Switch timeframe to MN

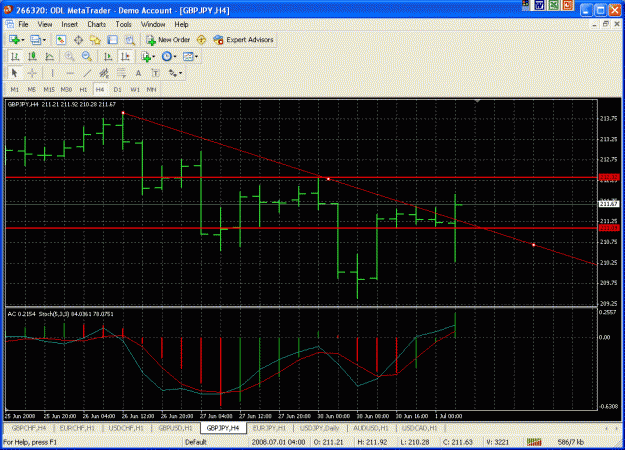pyautogui.click(x=151, y=90)
